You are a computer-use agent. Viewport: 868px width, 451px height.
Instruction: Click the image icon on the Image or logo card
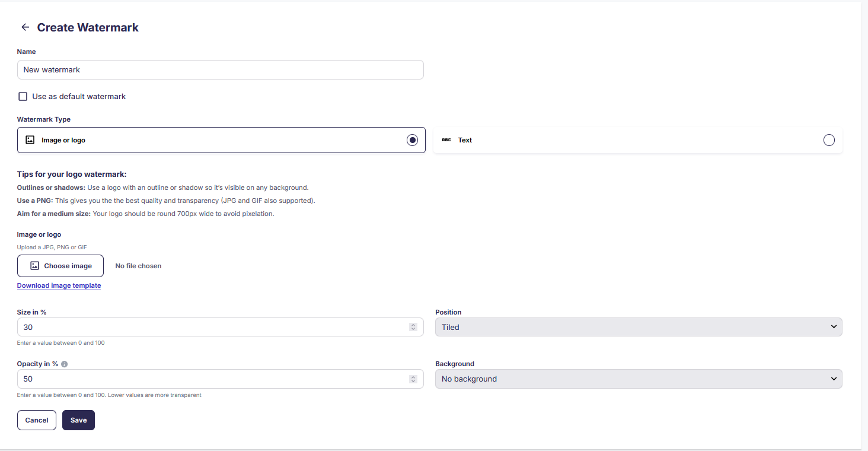[x=30, y=139]
